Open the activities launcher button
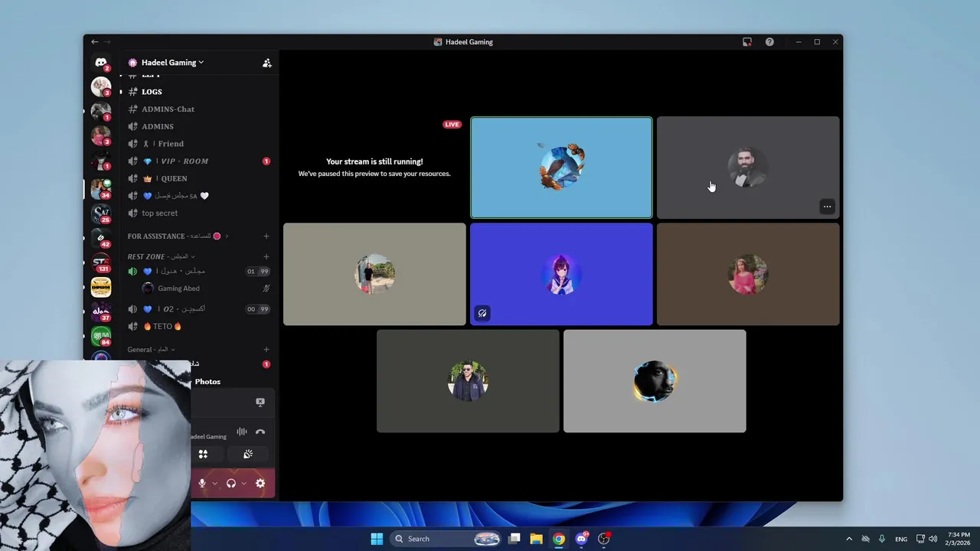 tap(203, 454)
